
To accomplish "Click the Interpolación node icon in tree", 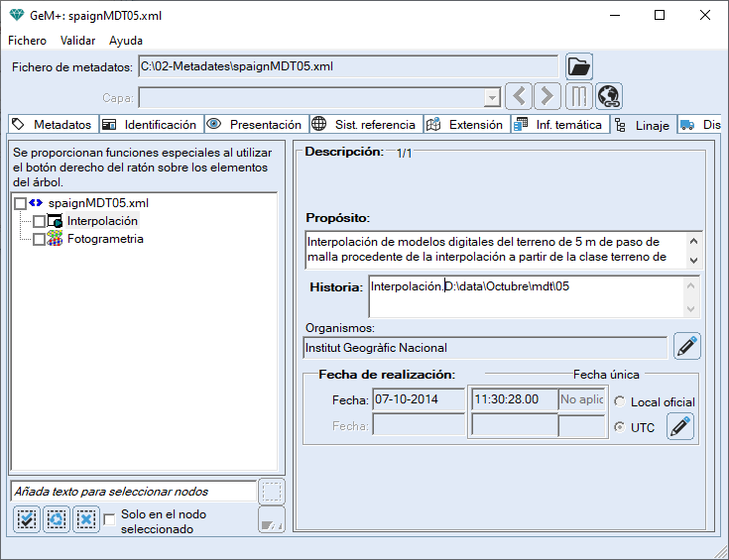I will (56, 221).
